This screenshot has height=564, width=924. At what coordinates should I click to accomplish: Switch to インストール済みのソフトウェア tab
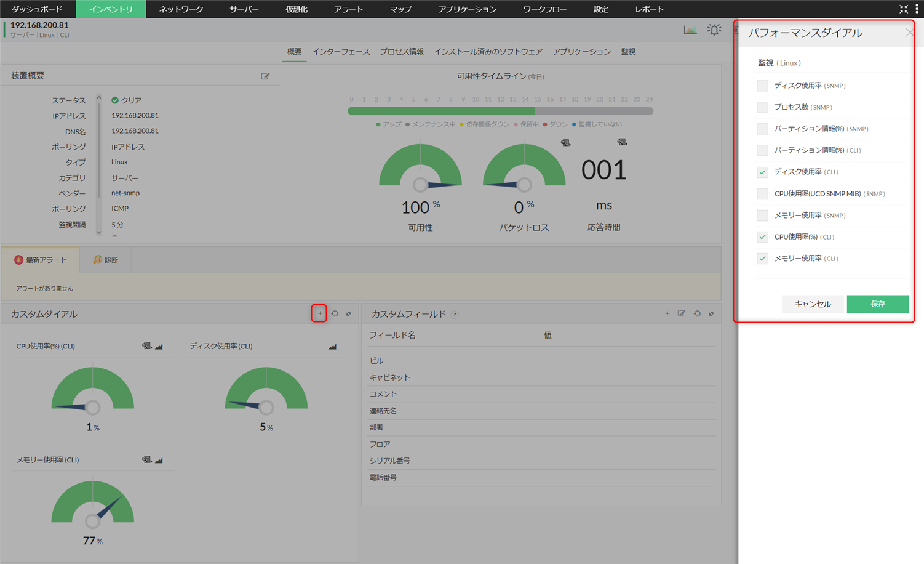click(x=488, y=52)
